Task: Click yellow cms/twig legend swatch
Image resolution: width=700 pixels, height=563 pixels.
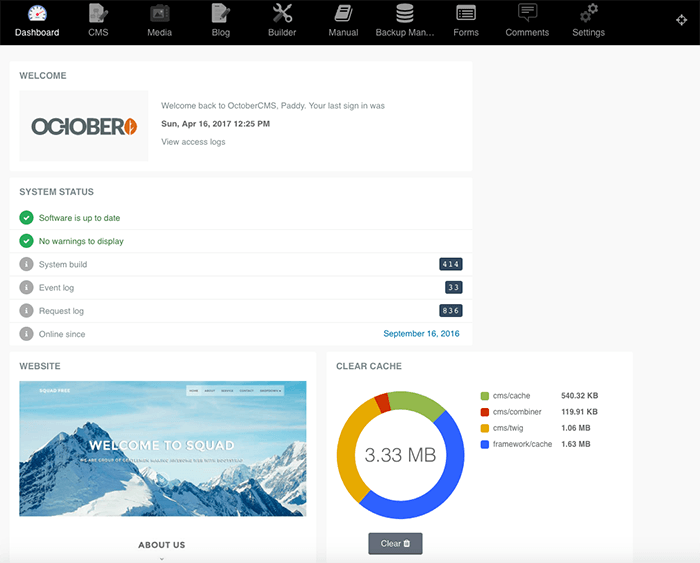Action: (484, 428)
